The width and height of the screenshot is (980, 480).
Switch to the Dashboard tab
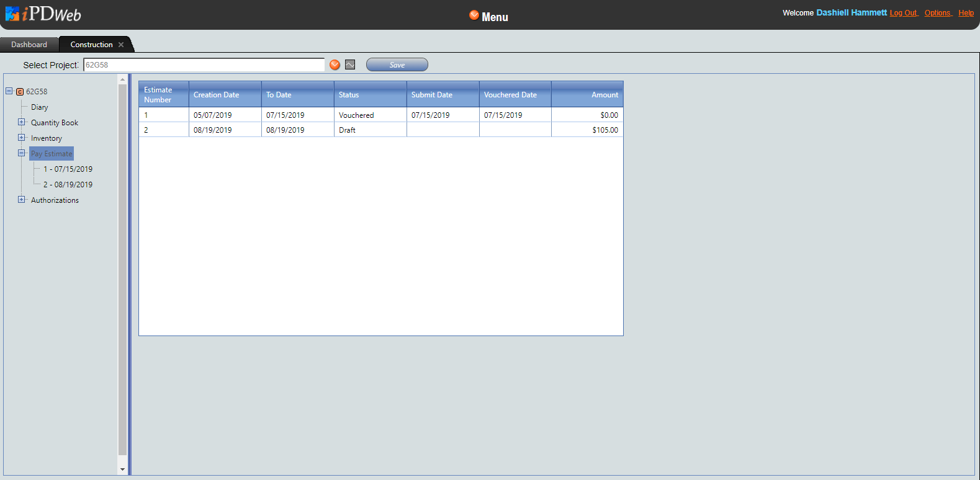click(29, 45)
